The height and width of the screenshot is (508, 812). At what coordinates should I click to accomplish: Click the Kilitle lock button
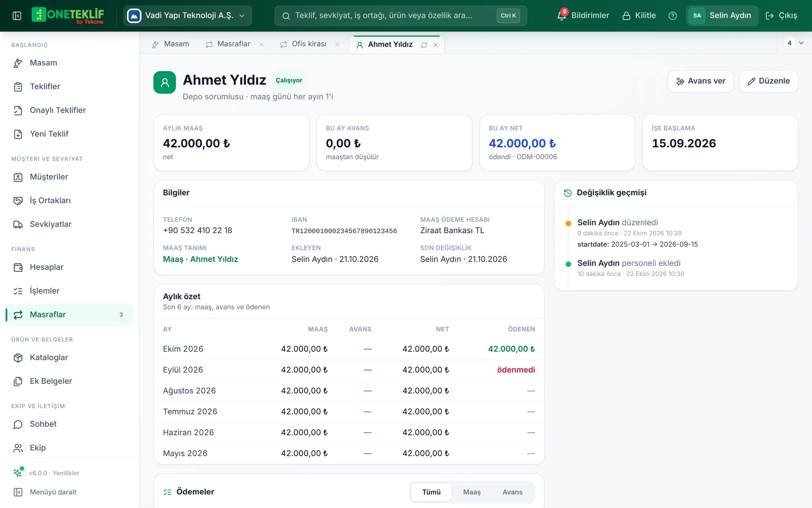coord(639,16)
